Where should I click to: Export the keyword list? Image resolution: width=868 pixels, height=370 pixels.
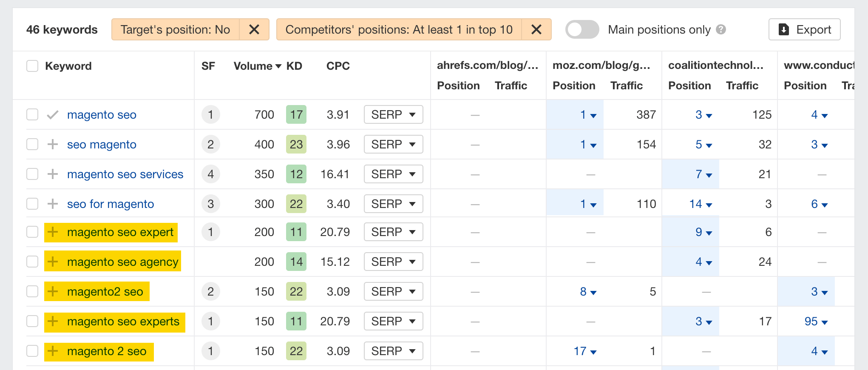(x=804, y=29)
